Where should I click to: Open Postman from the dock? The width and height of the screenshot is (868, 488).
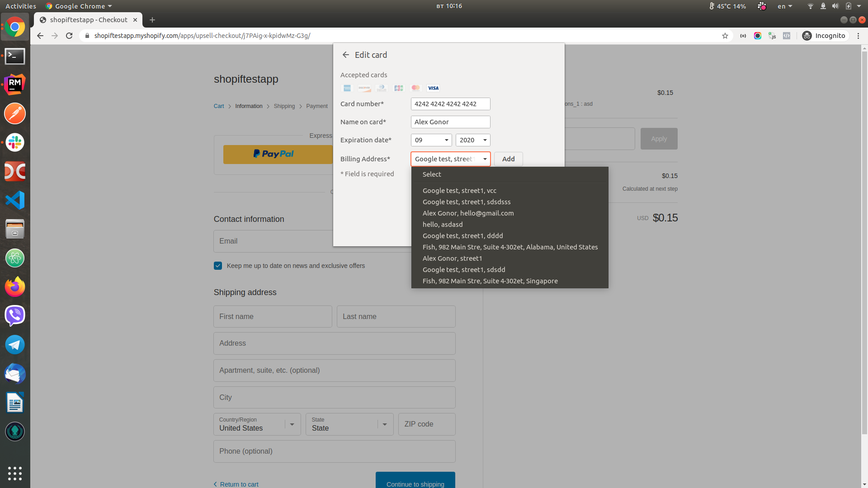click(15, 113)
